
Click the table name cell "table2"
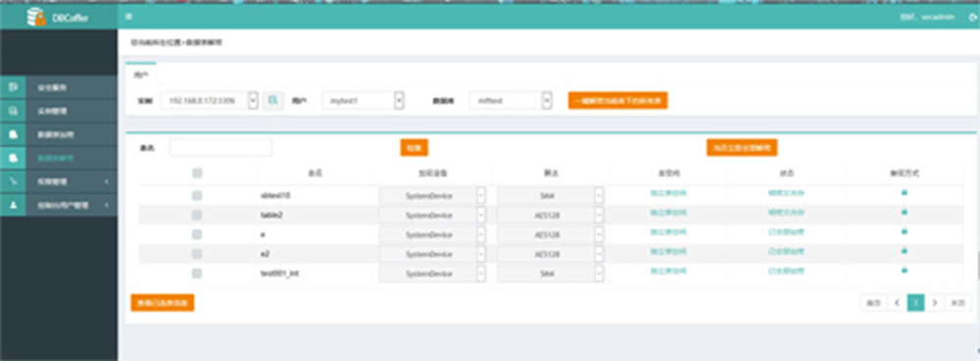[x=271, y=215]
